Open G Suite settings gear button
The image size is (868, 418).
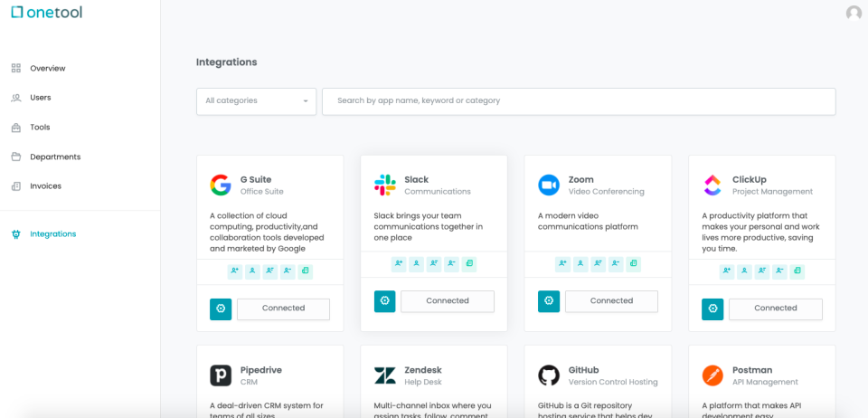(x=221, y=309)
